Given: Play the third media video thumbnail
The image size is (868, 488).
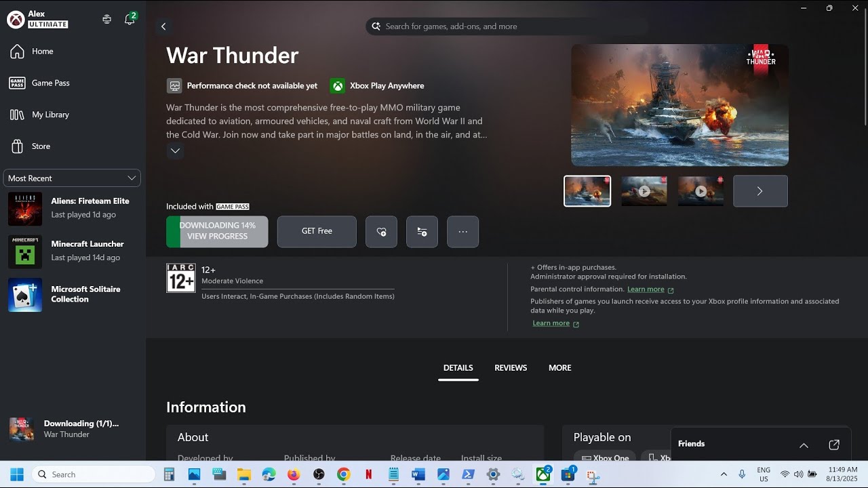Looking at the screenshot, I should (x=701, y=191).
